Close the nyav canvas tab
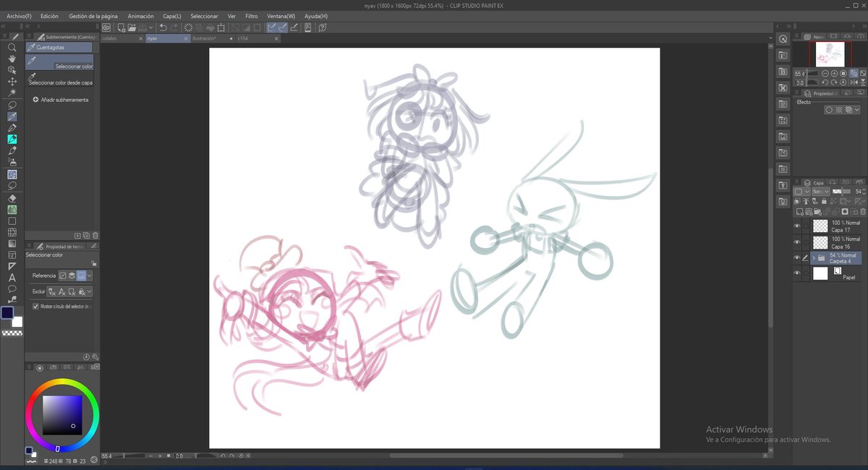 [x=185, y=38]
